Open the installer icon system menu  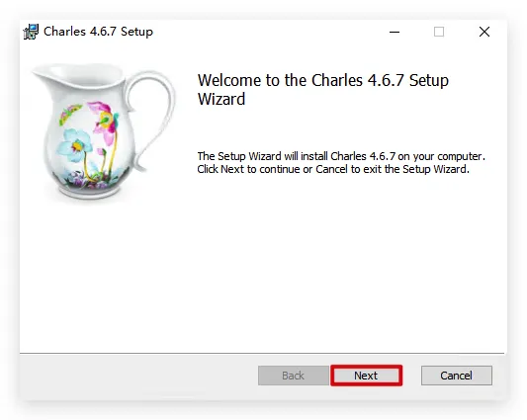[x=31, y=32]
